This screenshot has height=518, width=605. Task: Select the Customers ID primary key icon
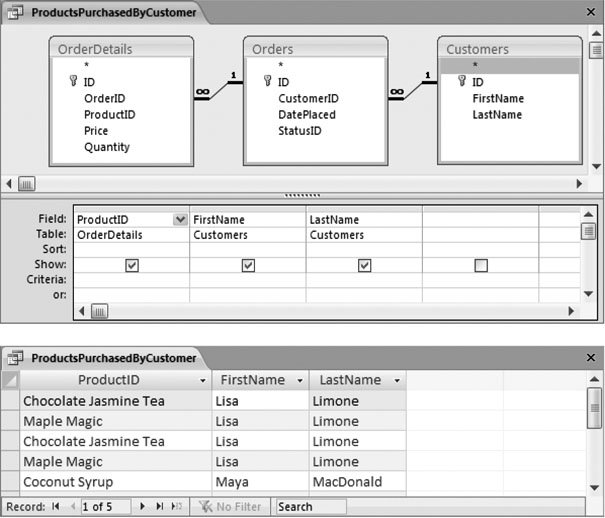pos(462,81)
